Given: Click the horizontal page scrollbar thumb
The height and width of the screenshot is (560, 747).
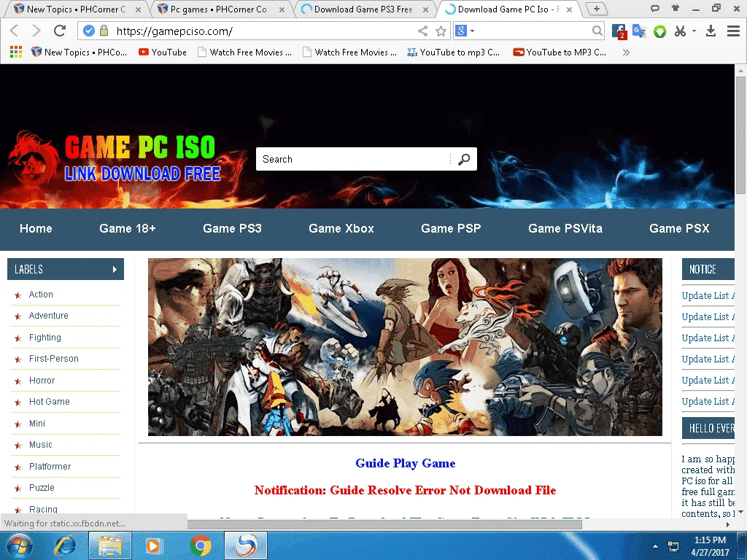Looking at the screenshot, I should point(384,524).
